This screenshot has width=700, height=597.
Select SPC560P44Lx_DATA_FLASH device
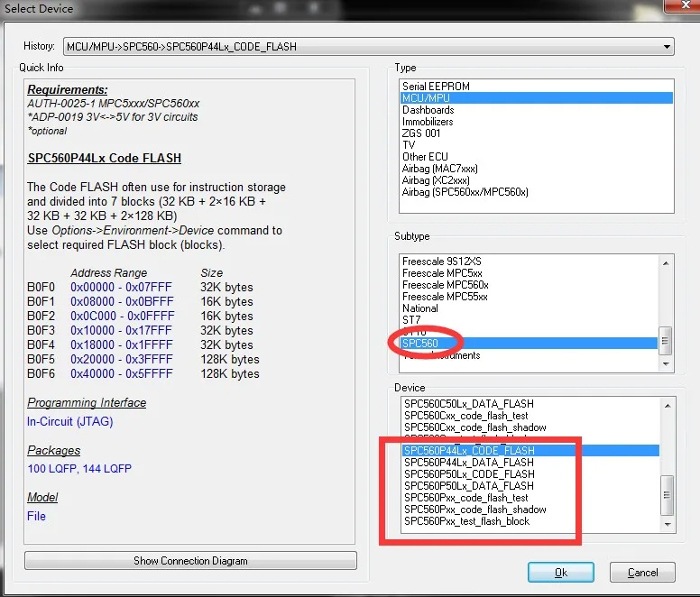click(469, 463)
